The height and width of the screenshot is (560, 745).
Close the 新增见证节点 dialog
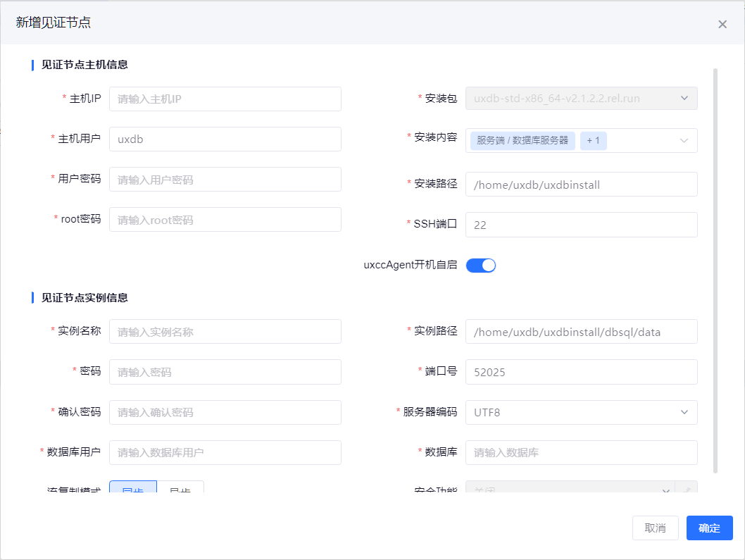point(722,24)
